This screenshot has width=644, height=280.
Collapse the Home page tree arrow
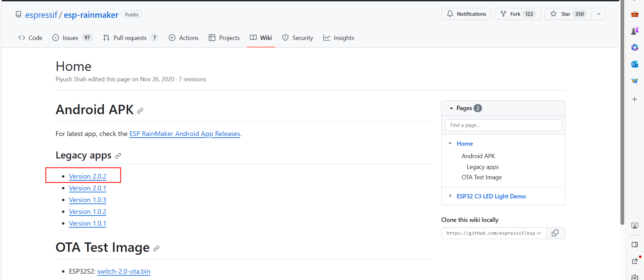coord(450,144)
